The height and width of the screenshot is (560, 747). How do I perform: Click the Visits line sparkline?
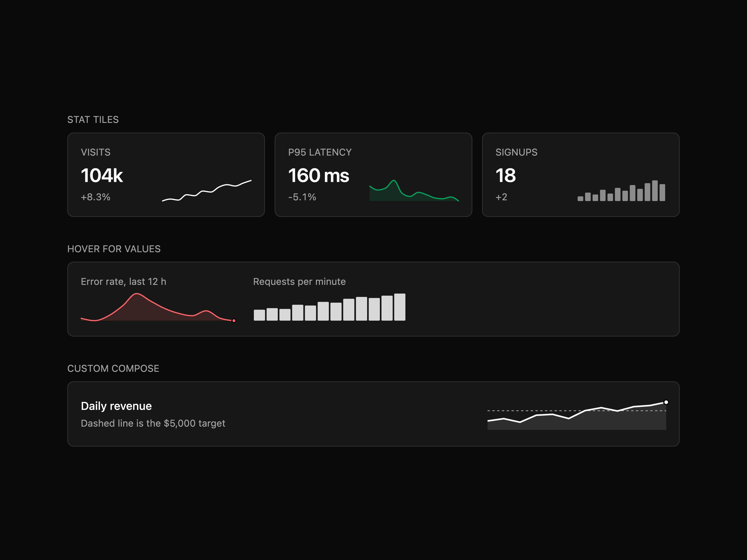click(207, 191)
